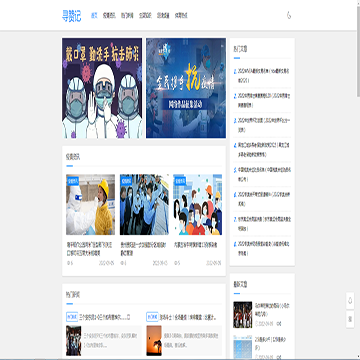360x360 pixels.
Task: Click the blue category tag on the swab-test photo
Action: point(73,181)
